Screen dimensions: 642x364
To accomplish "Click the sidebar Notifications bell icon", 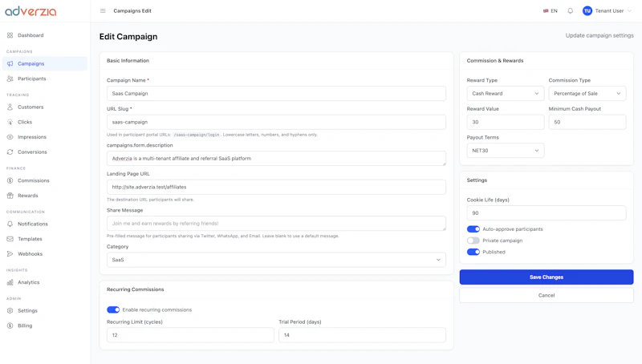I will 10,224.
